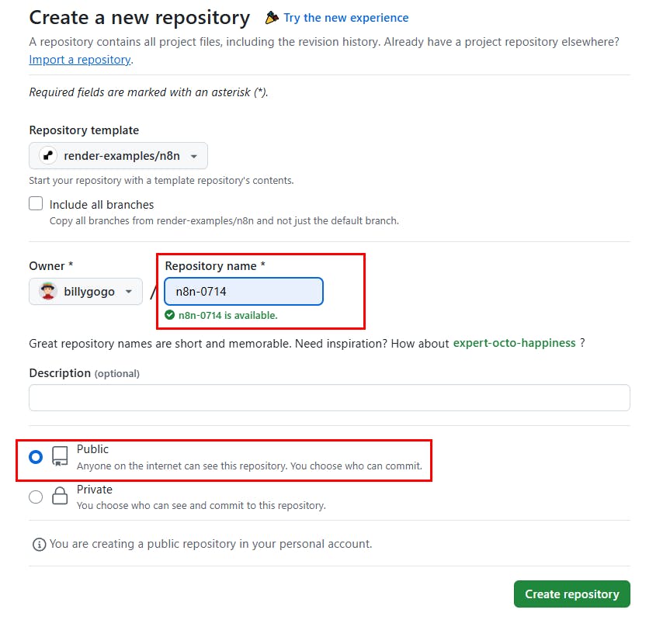The image size is (670, 644).
Task: Click the Private padlock icon
Action: (x=60, y=496)
